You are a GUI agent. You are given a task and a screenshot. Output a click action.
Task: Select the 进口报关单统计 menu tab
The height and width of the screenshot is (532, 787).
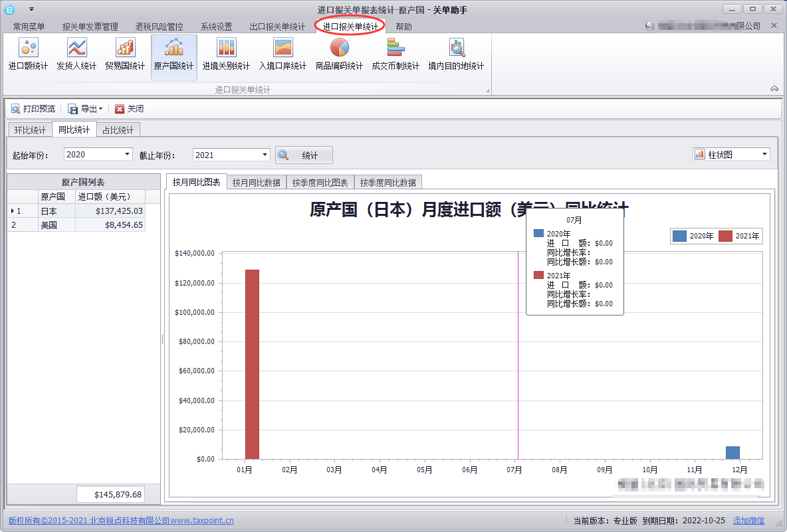[x=350, y=27]
